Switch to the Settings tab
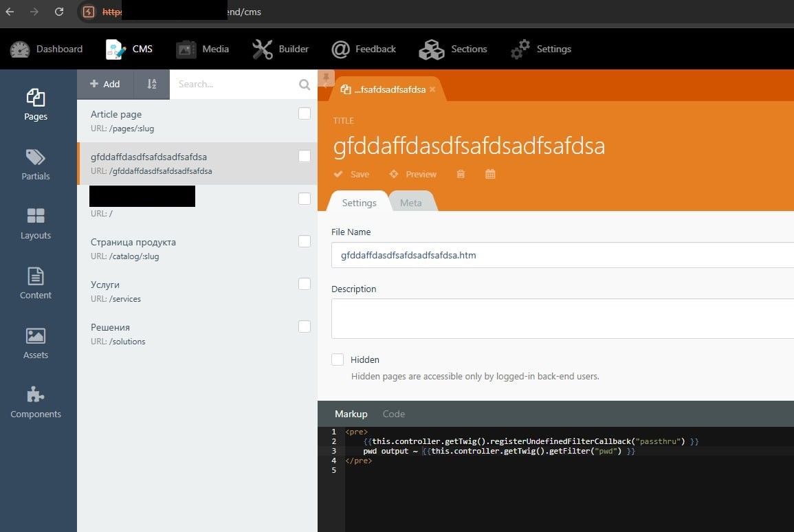This screenshot has height=532, width=794. (x=359, y=203)
